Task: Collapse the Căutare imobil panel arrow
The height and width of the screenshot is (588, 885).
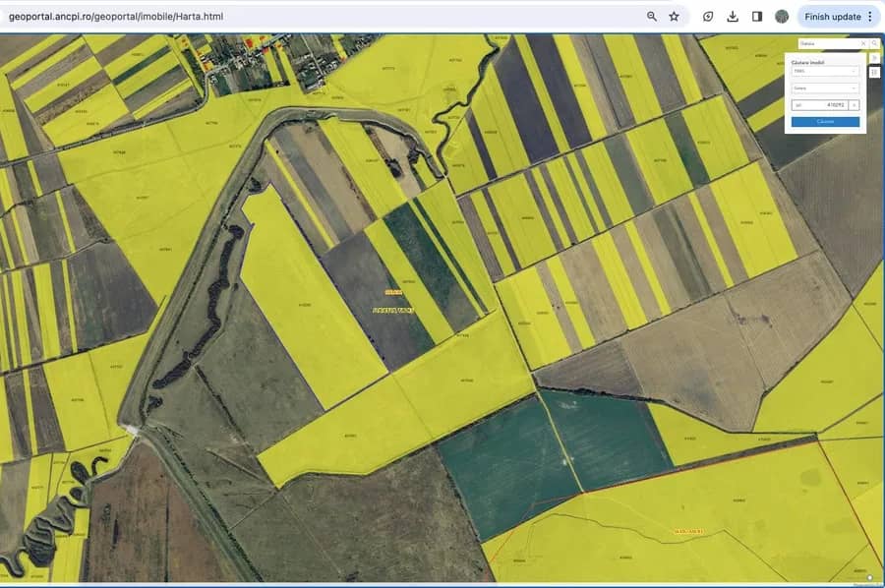Action: click(x=874, y=58)
